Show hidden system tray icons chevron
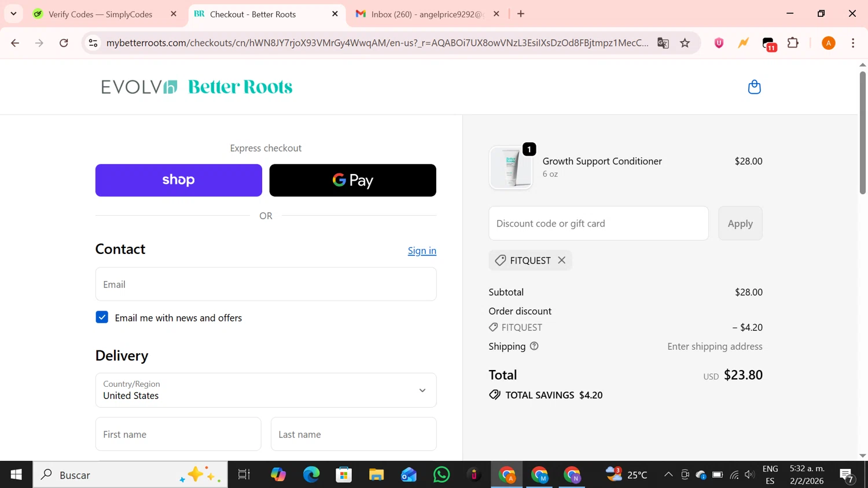Screen dimensions: 868x488 tap(668, 475)
